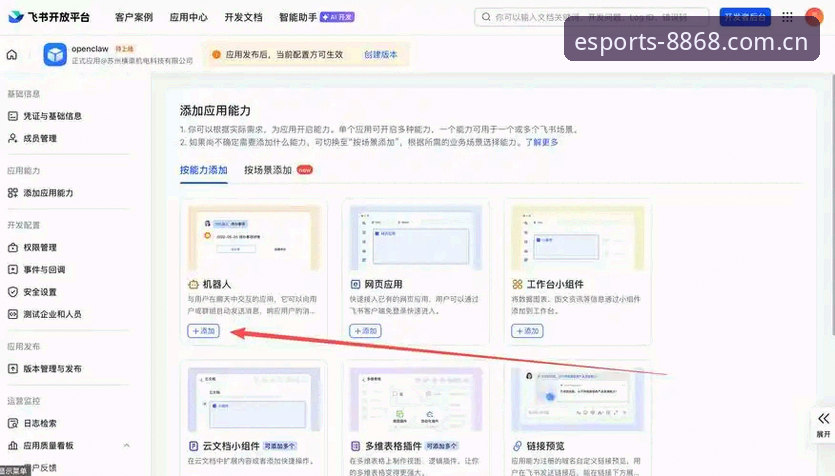
Task: Click the 应用质量看板 chart icon
Action: [13, 446]
